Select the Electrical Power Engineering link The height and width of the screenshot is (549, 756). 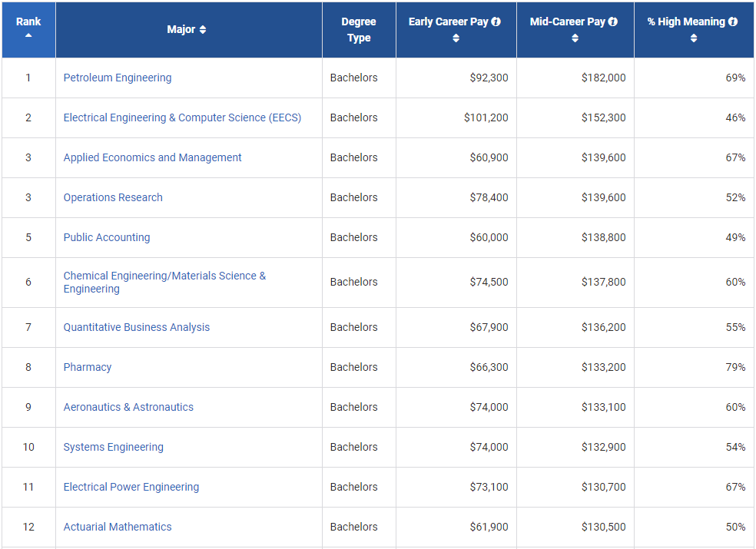click(x=131, y=487)
